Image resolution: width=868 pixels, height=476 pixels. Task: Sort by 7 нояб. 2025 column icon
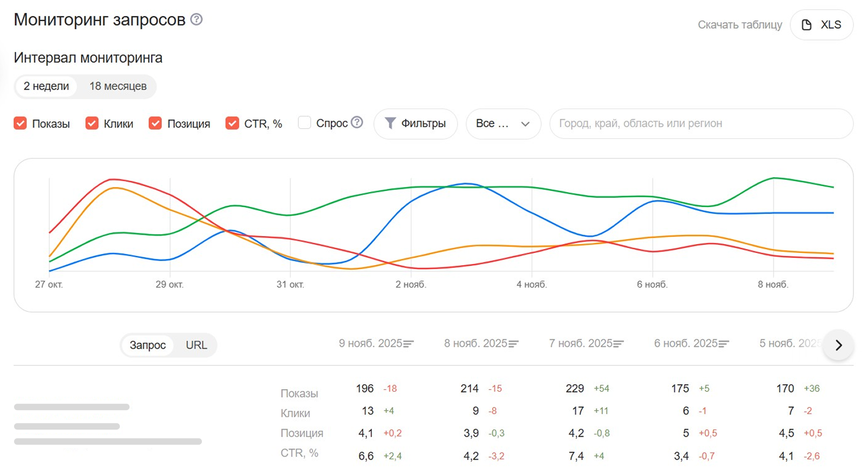coord(619,344)
